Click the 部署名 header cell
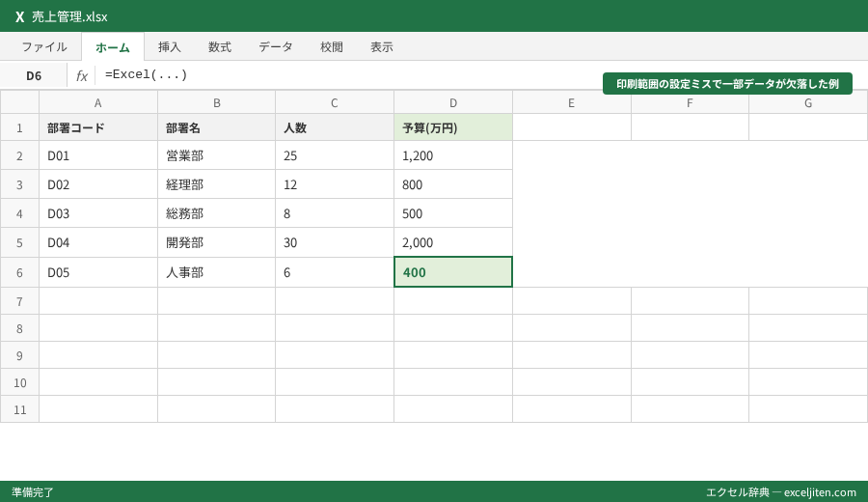The width and height of the screenshot is (868, 502). tap(216, 128)
